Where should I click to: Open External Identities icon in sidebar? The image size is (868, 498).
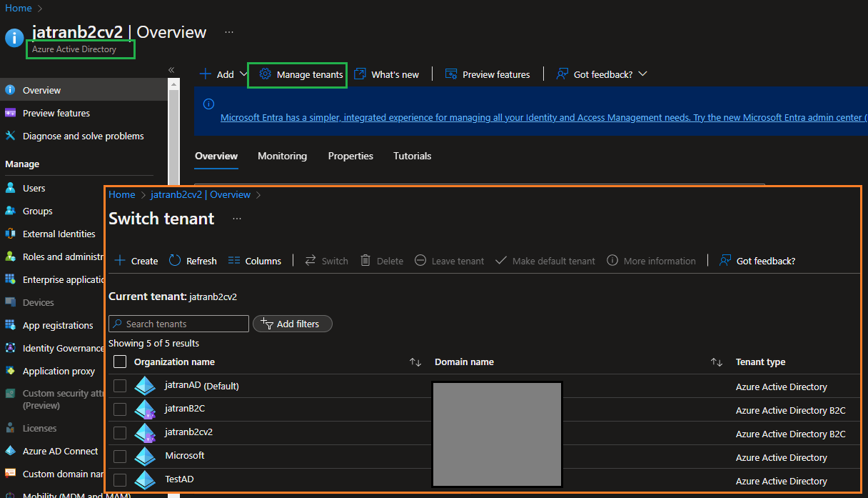10,234
